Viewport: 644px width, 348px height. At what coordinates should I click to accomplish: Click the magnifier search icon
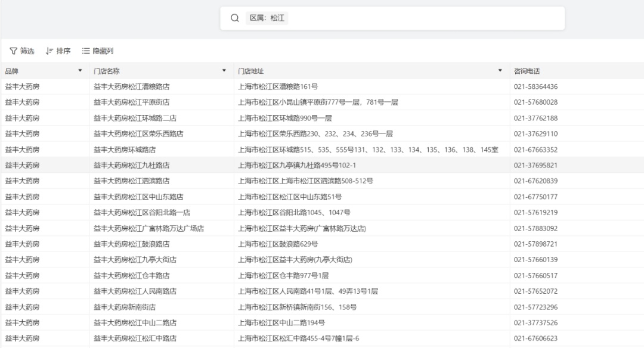(235, 18)
